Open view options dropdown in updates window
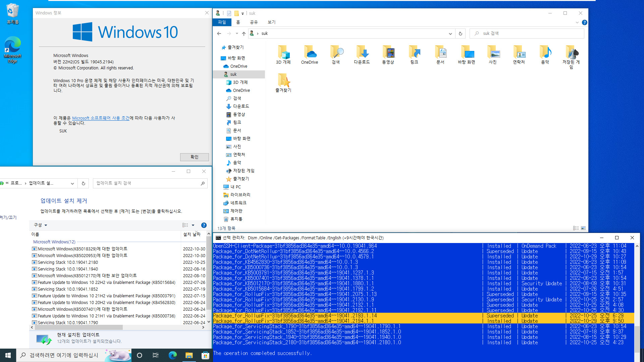 pos(193,225)
